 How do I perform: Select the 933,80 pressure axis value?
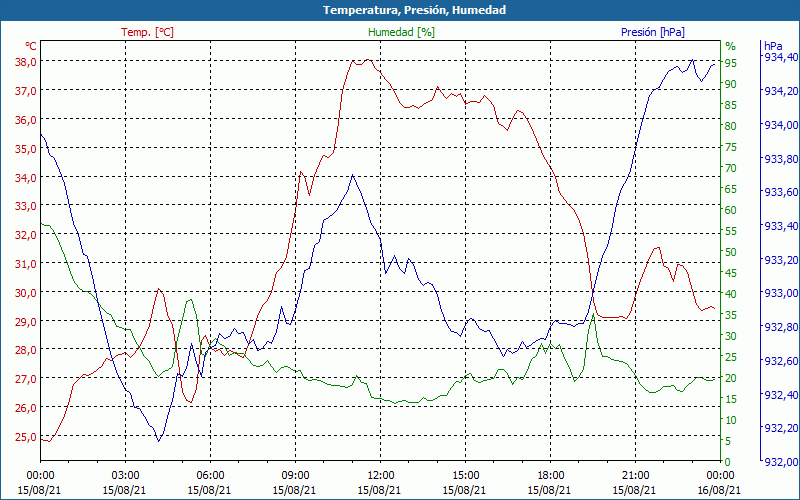(x=780, y=159)
